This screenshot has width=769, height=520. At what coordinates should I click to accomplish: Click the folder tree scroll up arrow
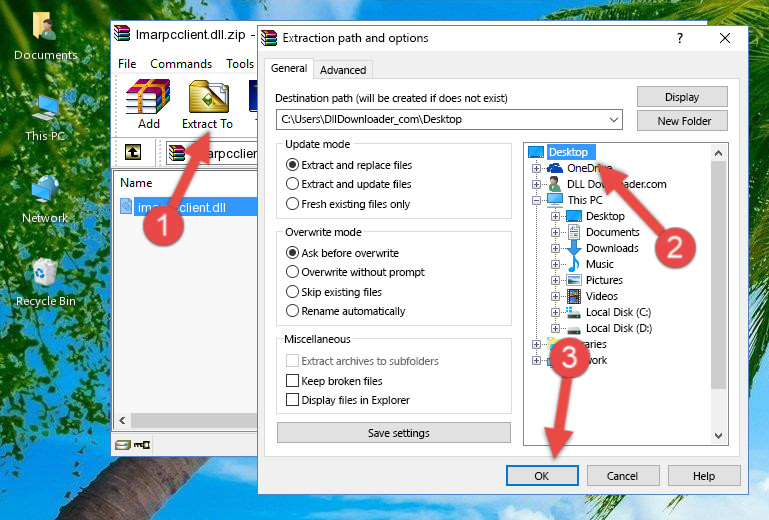[718, 153]
